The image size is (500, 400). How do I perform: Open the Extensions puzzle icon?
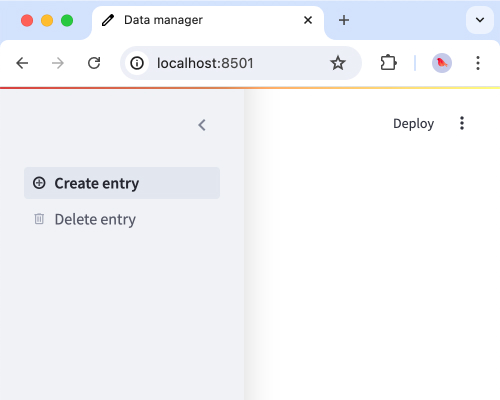388,63
